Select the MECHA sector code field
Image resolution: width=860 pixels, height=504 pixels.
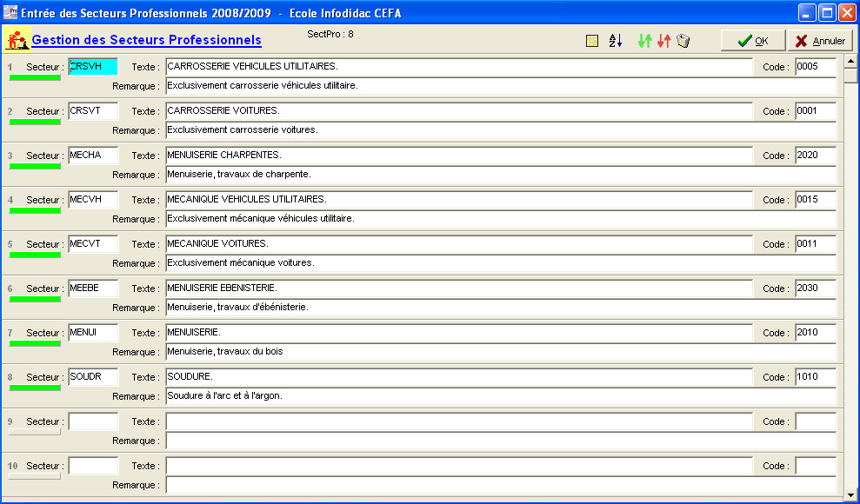(93, 156)
